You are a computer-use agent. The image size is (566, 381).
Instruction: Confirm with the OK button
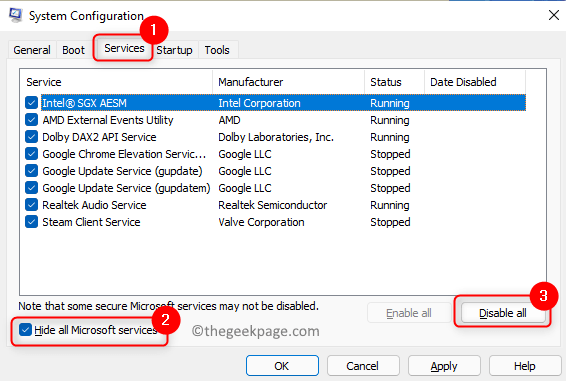[282, 366]
